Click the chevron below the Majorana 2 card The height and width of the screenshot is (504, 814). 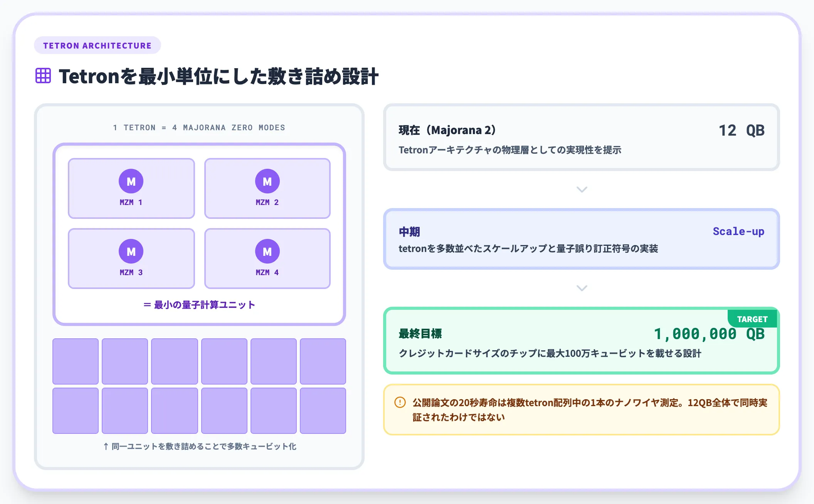coord(582,189)
